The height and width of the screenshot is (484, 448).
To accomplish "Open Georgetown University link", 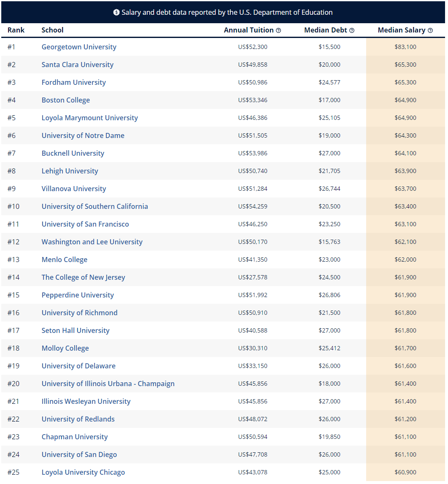I will (79, 47).
